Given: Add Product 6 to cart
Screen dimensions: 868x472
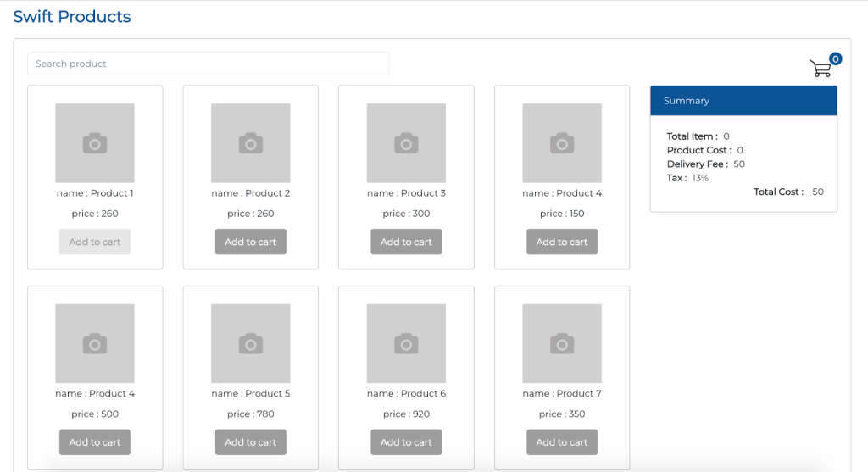Looking at the screenshot, I should [x=406, y=442].
